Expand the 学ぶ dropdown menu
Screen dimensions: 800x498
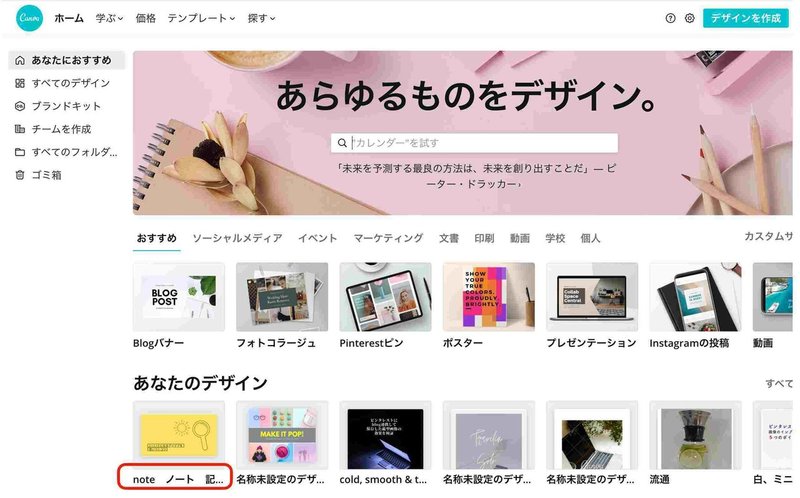click(x=109, y=18)
